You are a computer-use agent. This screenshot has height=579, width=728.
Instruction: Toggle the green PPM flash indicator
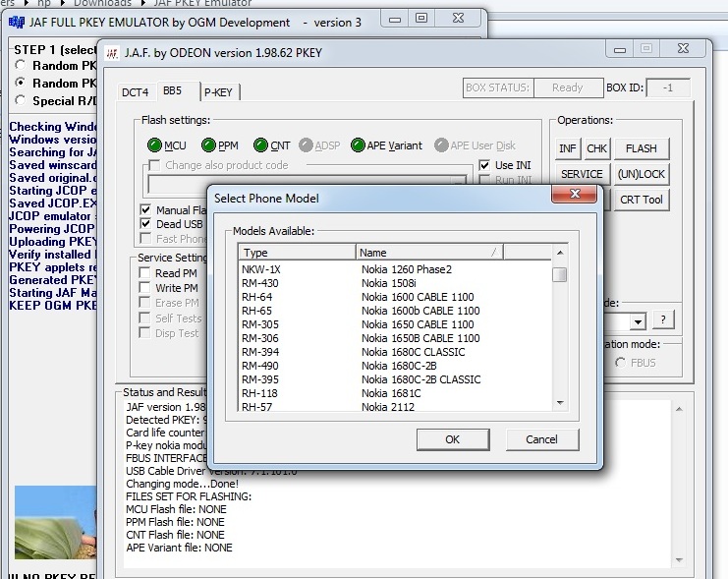point(208,145)
